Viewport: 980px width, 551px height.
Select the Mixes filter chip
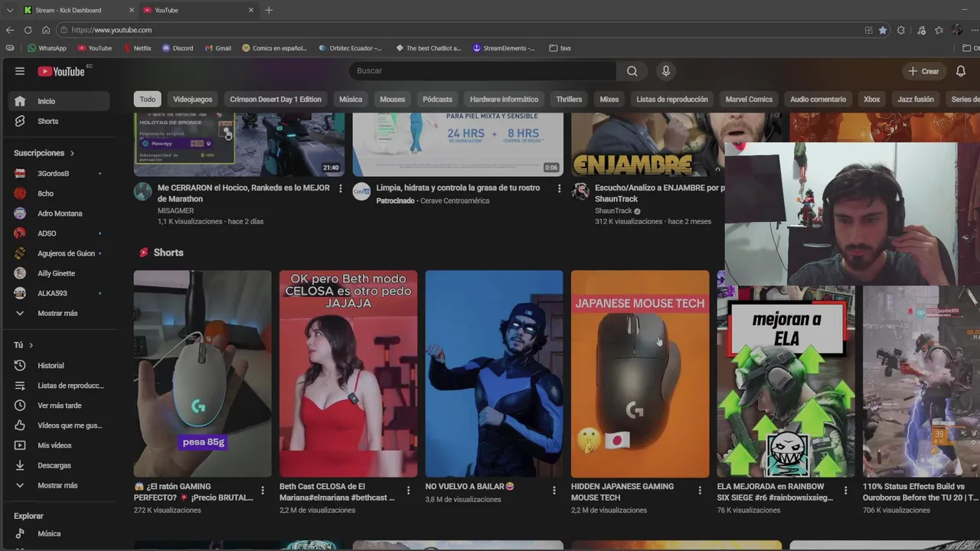609,99
